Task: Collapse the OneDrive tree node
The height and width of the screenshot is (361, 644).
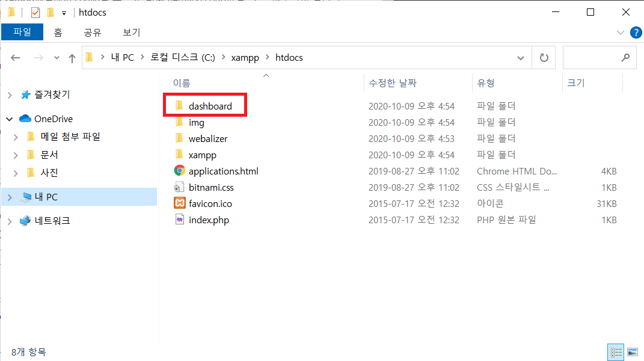Action: tap(10, 119)
